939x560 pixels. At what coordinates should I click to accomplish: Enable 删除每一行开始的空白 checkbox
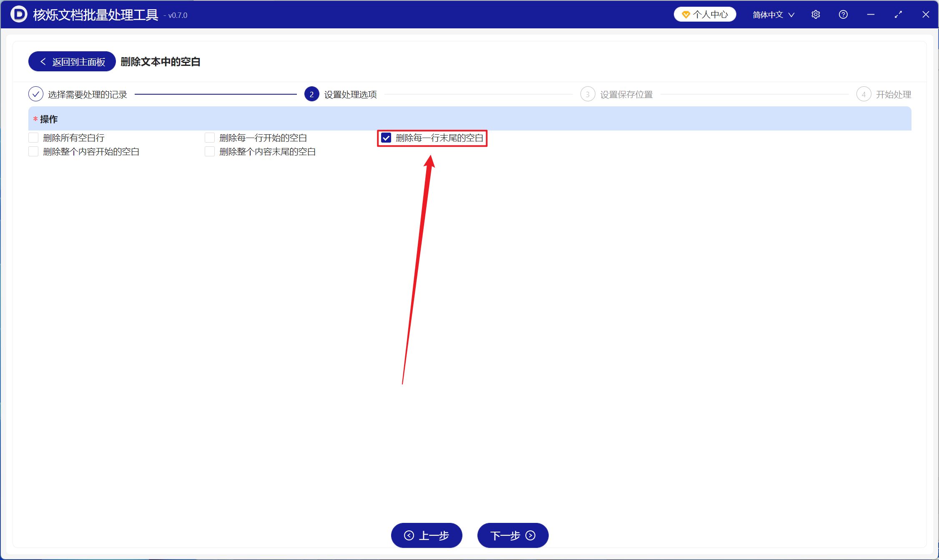click(210, 138)
